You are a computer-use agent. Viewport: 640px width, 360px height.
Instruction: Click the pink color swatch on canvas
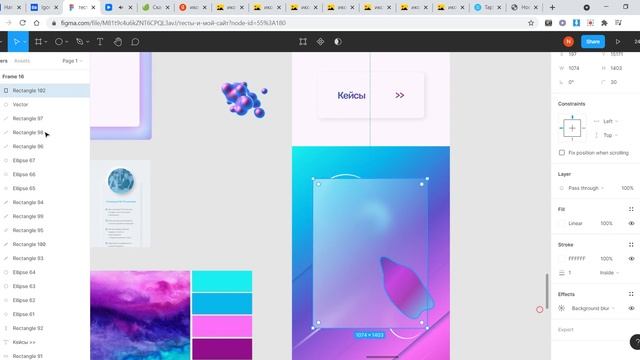point(222,326)
